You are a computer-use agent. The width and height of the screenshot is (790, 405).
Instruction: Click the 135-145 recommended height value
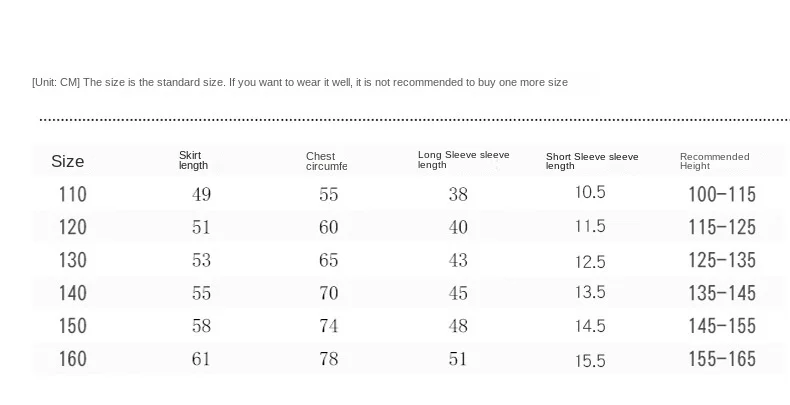pyautogui.click(x=721, y=293)
